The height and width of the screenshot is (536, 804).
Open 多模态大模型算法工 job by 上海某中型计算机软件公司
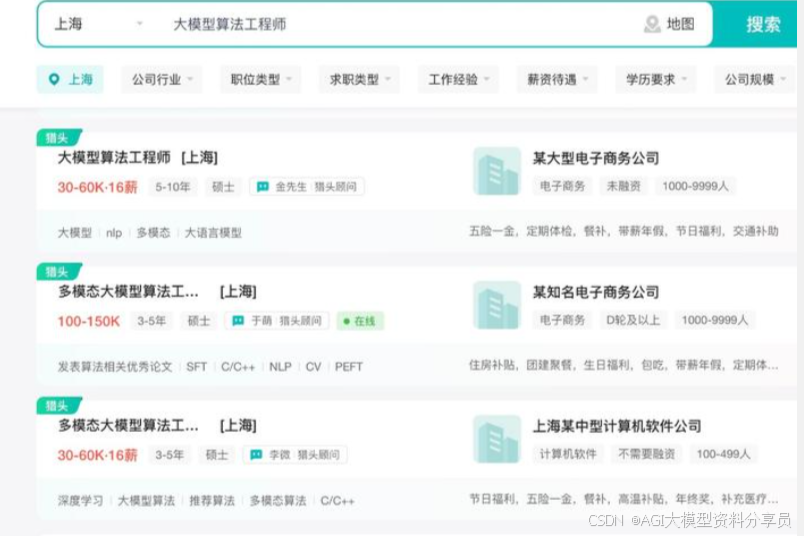click(157, 426)
